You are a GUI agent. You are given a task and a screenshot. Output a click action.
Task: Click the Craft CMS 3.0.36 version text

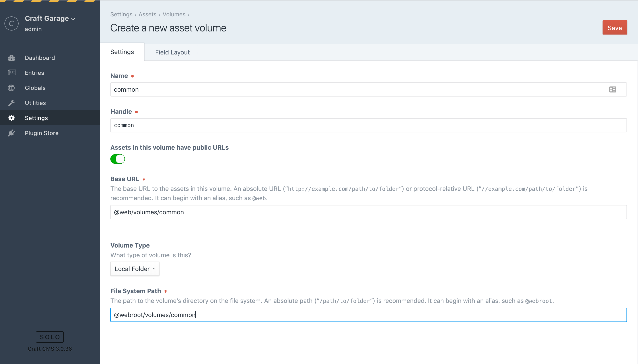click(x=50, y=349)
